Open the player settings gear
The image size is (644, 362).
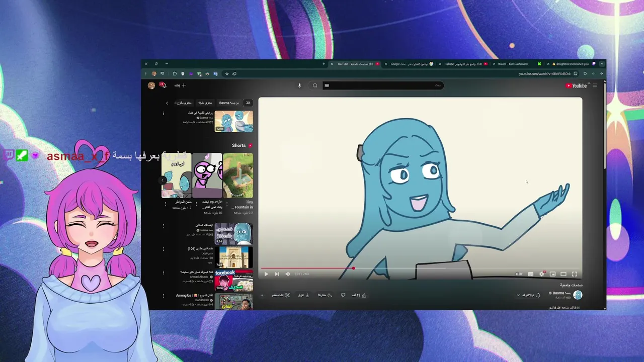point(542,274)
